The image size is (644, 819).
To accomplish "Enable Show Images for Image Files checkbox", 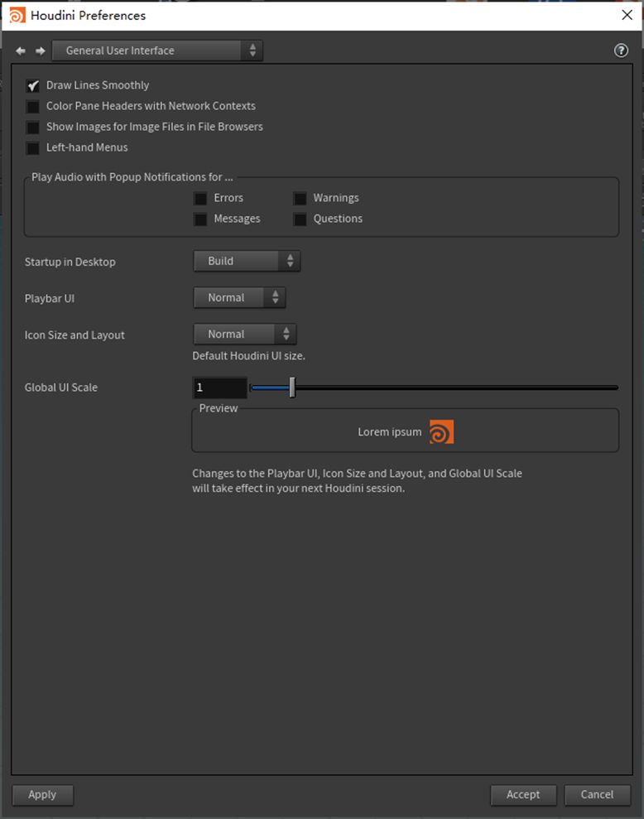I will tap(33, 128).
